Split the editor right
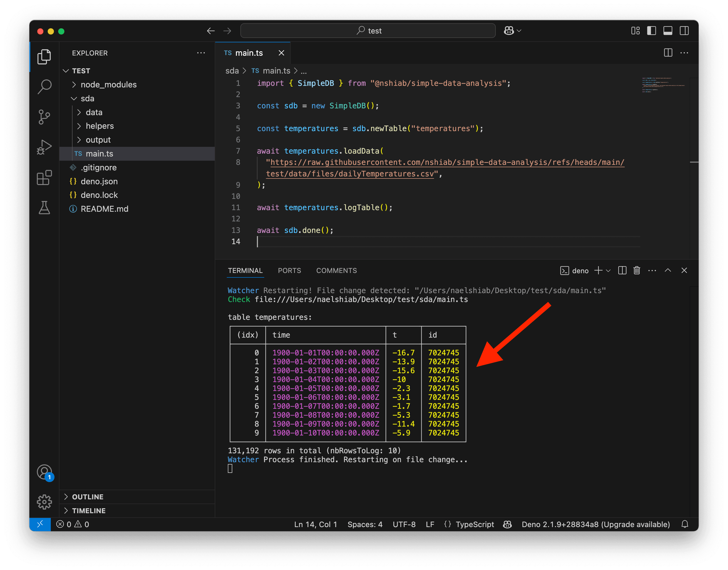Image resolution: width=728 pixels, height=570 pixels. pos(668,53)
